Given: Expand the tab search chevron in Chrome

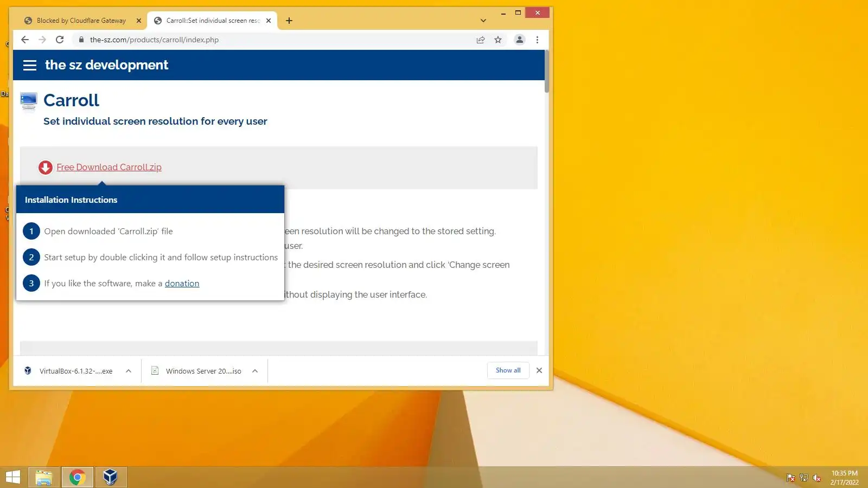Looking at the screenshot, I should [x=483, y=21].
